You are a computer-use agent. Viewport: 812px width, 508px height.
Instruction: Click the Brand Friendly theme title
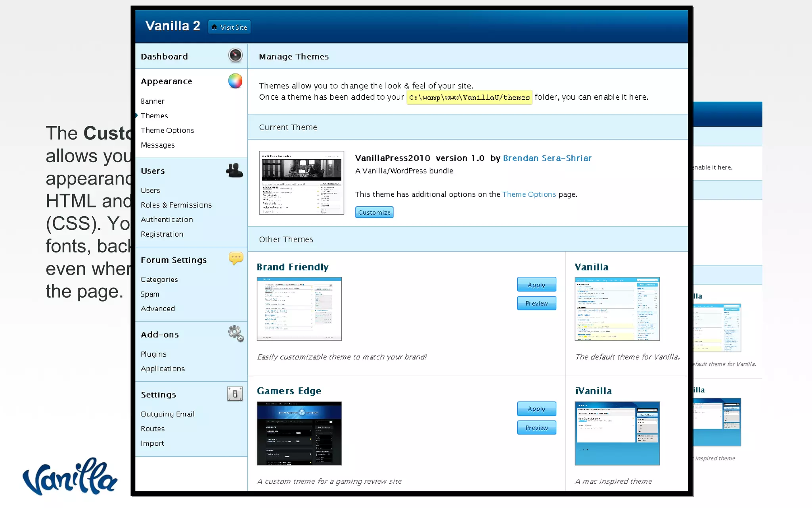point(293,267)
